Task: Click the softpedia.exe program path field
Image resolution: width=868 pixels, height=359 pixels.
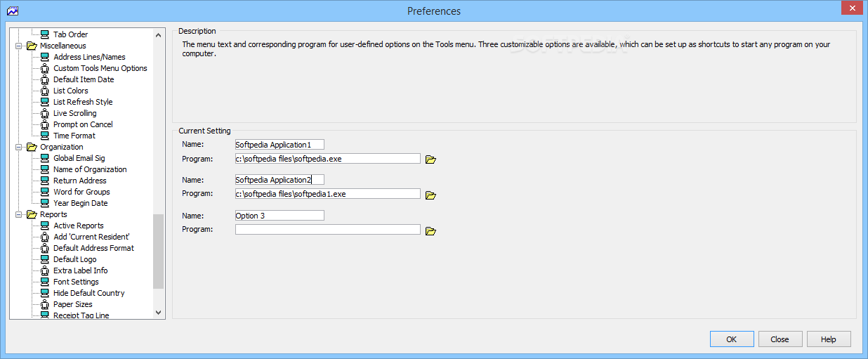Action: (x=328, y=159)
